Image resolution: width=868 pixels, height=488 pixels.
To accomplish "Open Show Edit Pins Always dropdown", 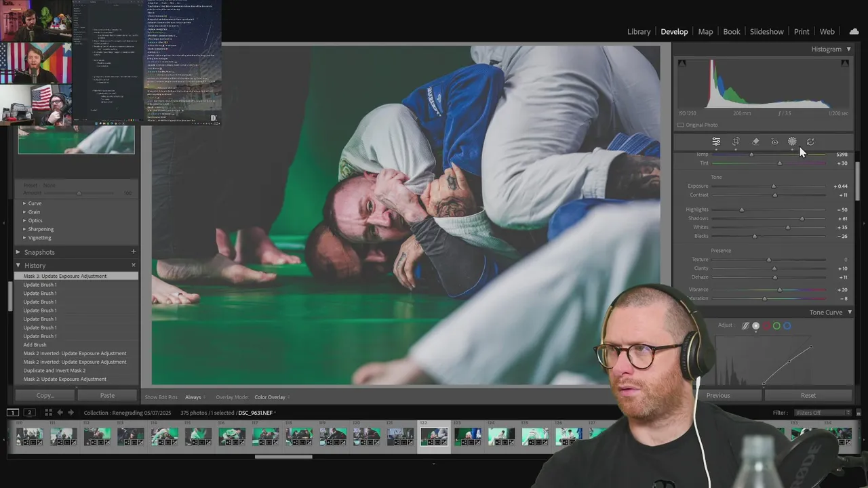I will tap(195, 397).
